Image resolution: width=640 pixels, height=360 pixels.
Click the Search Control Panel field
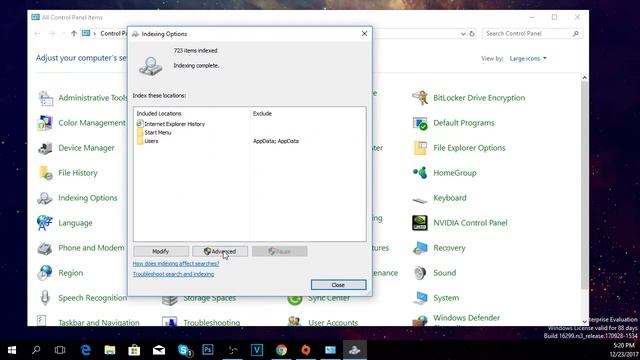532,33
